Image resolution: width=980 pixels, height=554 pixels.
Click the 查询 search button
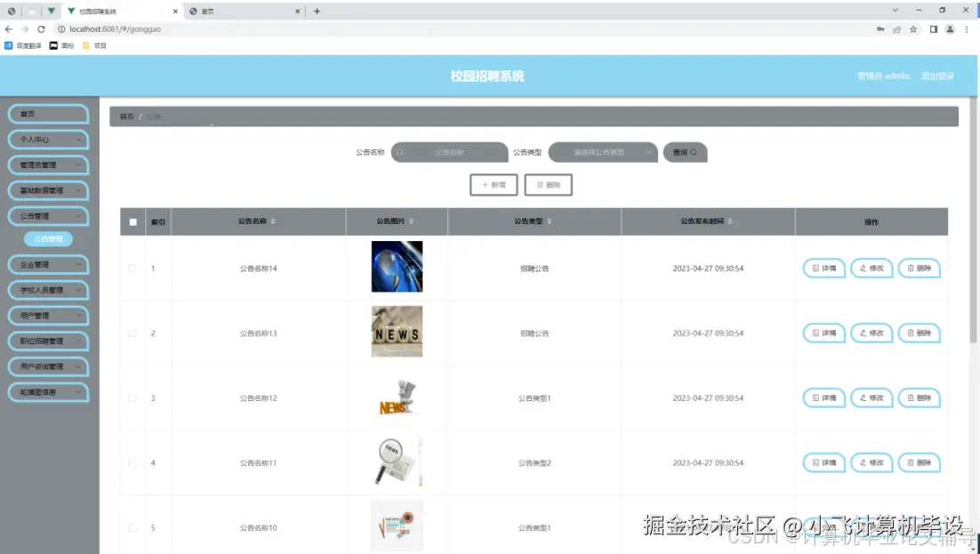685,152
